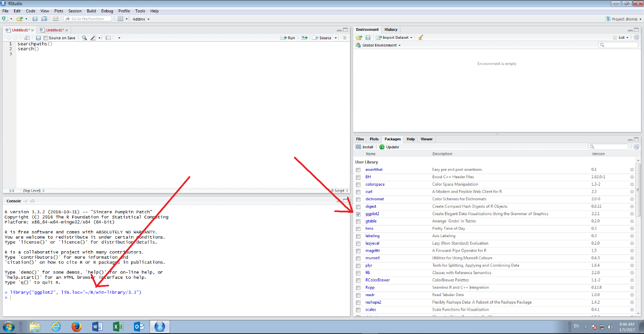The height and width of the screenshot is (334, 644).
Task: Save current document from main toolbar
Action: click(35, 19)
